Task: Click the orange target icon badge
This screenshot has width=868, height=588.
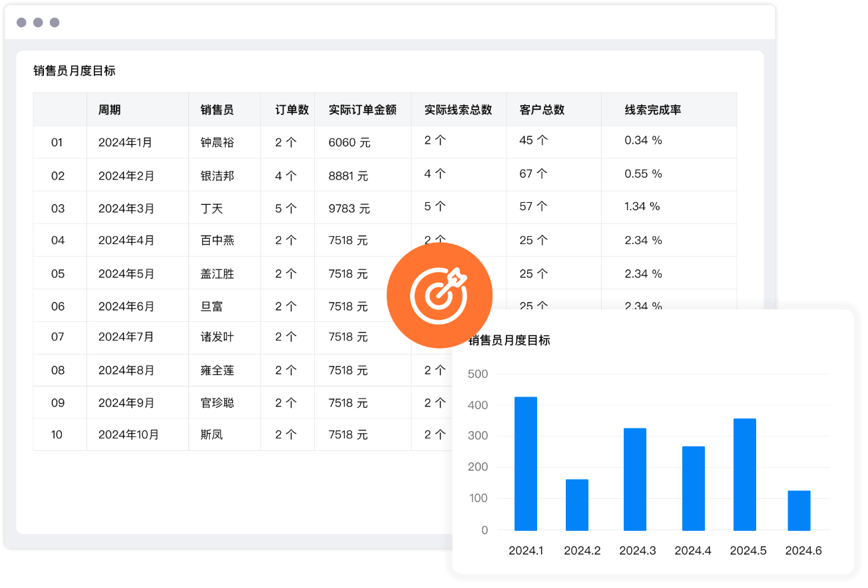Action: [439, 295]
